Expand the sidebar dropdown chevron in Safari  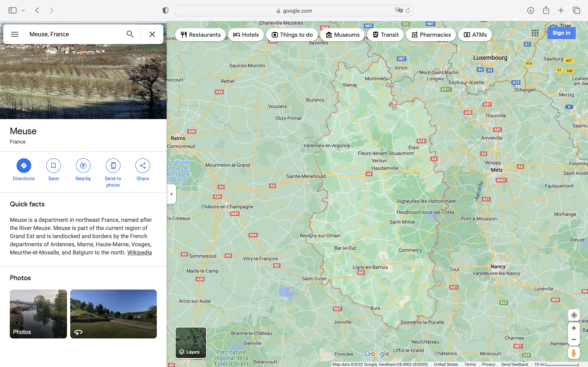pos(23,10)
